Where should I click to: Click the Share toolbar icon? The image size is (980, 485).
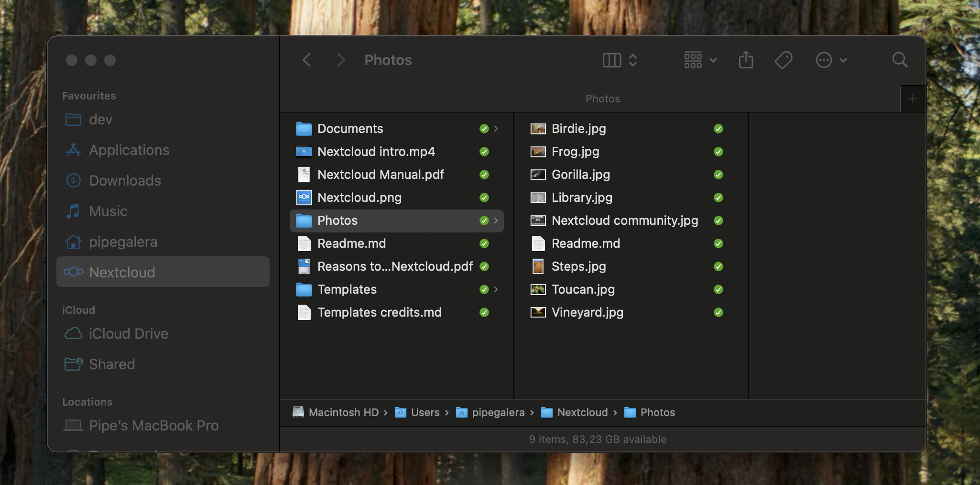click(746, 60)
